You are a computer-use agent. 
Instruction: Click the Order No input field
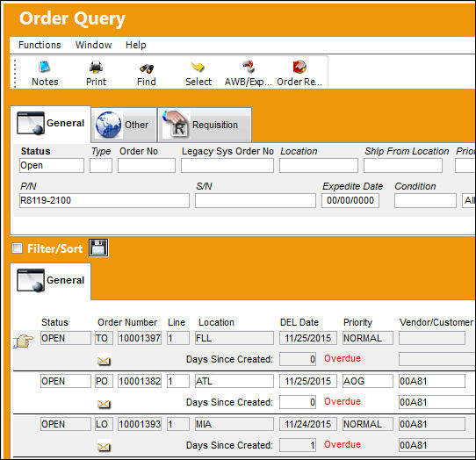tap(147, 165)
